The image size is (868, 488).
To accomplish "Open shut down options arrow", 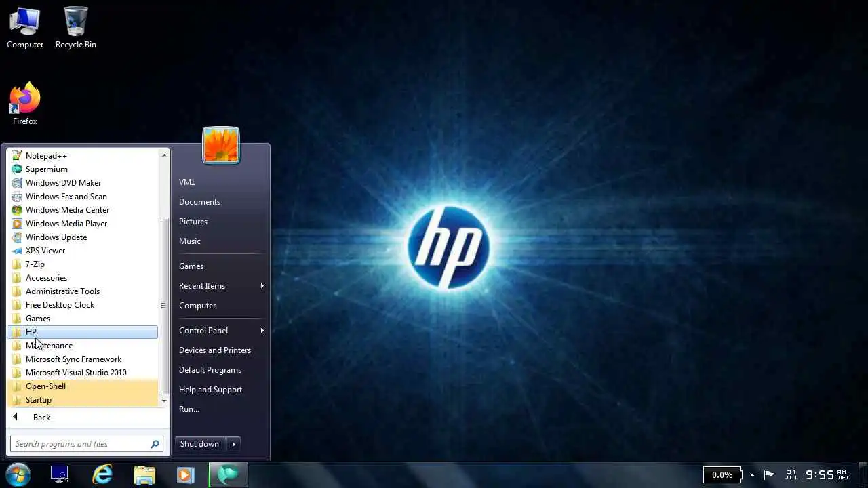I will (x=233, y=444).
